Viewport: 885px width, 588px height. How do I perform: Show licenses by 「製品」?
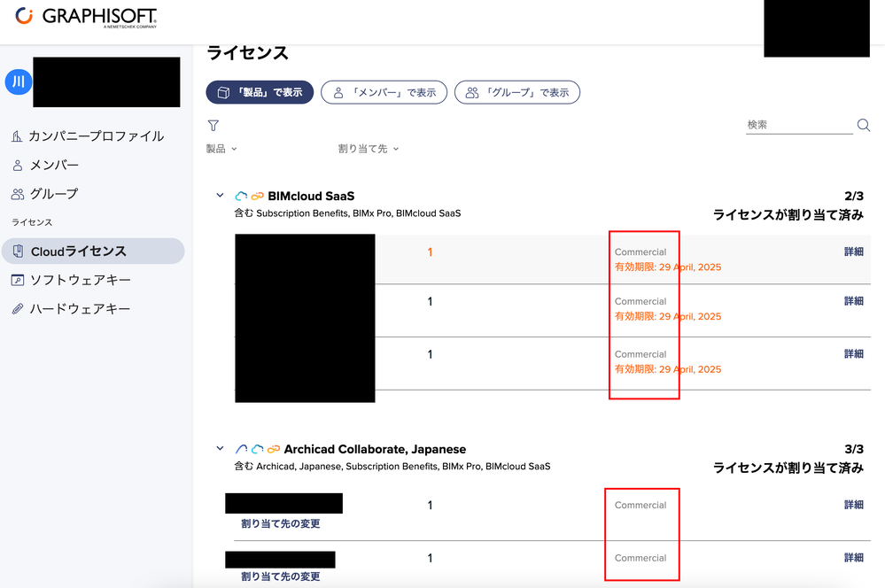[x=260, y=93]
